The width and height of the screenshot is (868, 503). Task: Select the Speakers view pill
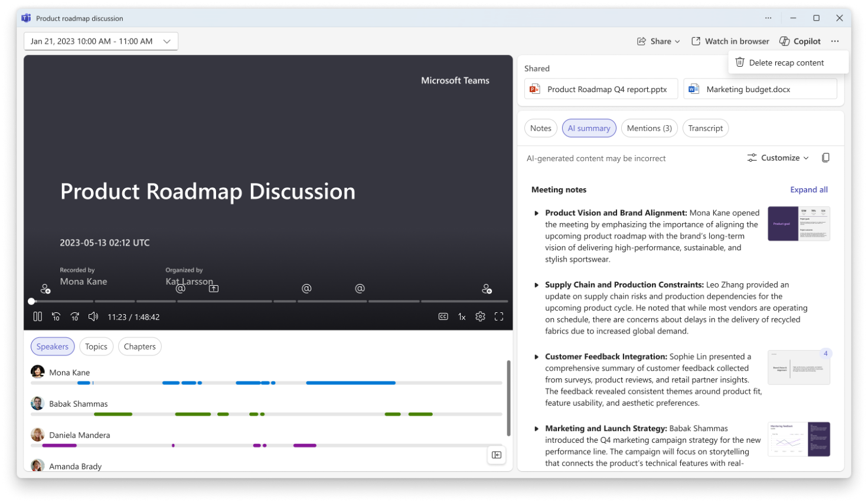coord(53,347)
